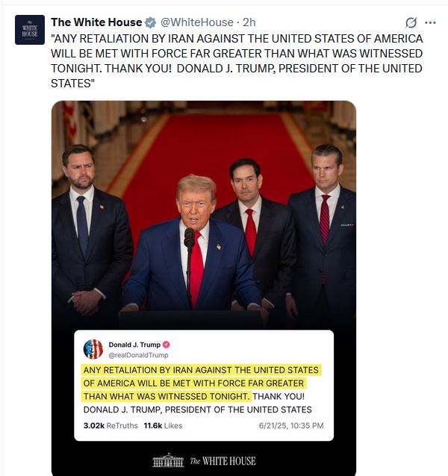Screen dimensions: 448x476
Task: Open the post via the 2h timestamp
Action: [x=249, y=22]
